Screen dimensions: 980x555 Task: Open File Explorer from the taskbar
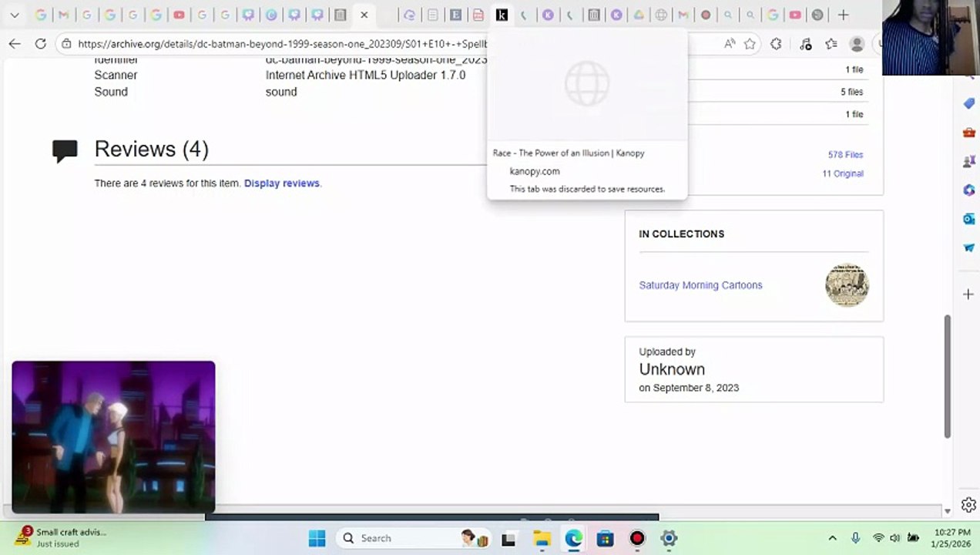[x=542, y=538]
